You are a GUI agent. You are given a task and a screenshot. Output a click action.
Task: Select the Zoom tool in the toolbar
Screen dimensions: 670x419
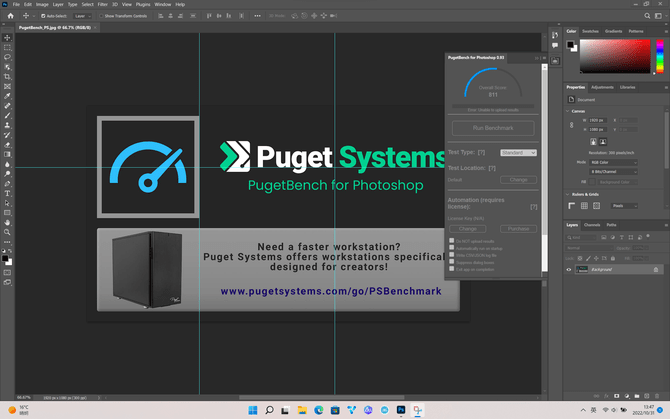pyautogui.click(x=7, y=232)
